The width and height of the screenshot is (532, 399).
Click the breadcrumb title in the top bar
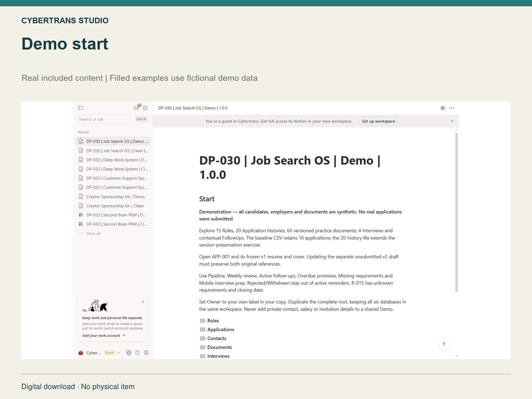tap(193, 108)
